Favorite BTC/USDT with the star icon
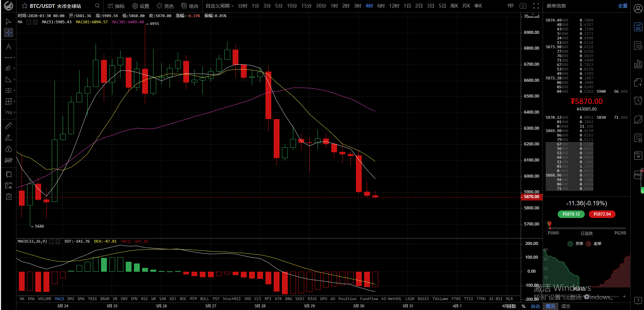644x310 pixels. 25,6
